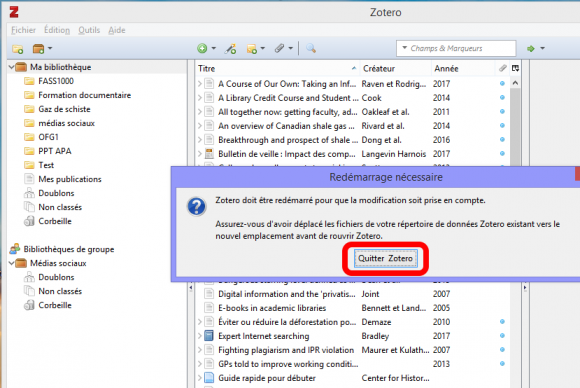This screenshot has width=580, height=388.
Task: Click the Zotero Z logo in title bar
Action: pyautogui.click(x=14, y=12)
